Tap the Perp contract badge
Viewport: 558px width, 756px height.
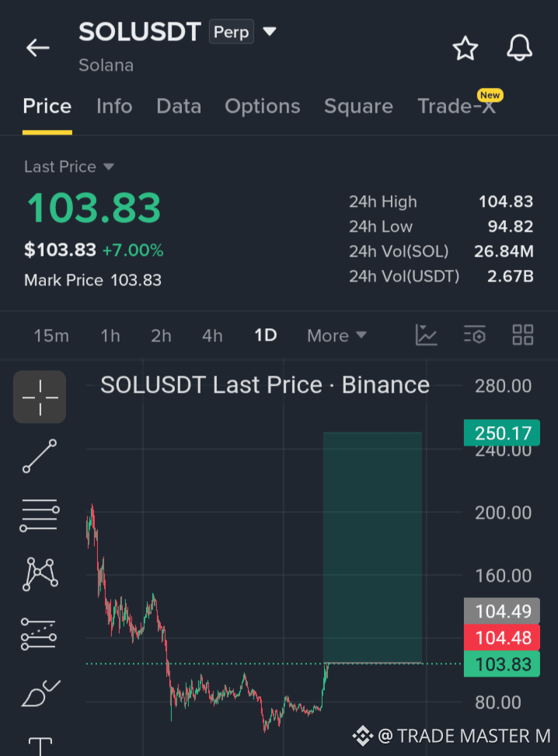point(232,32)
